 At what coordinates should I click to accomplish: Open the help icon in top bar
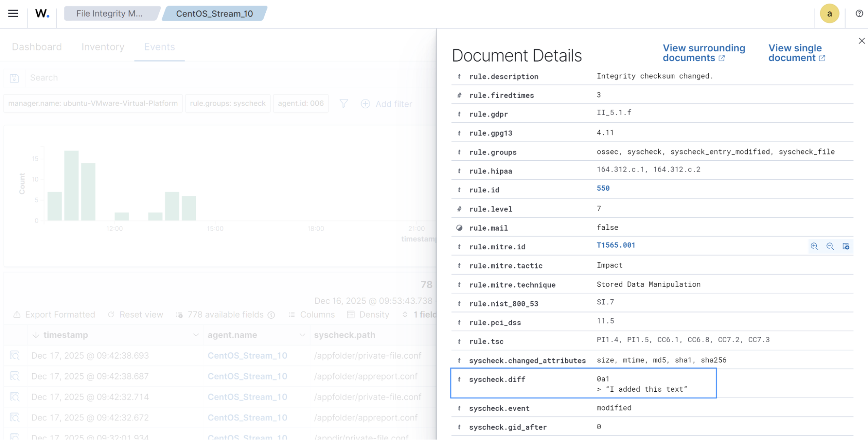coord(859,13)
